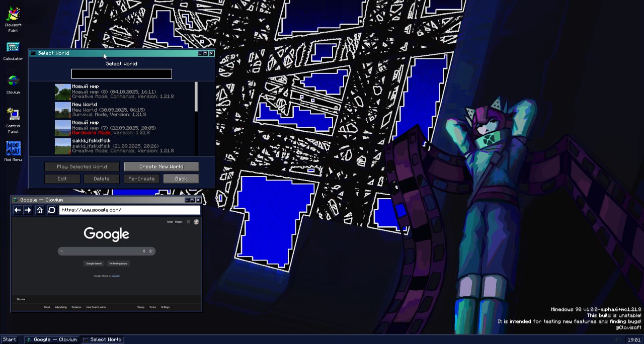Image resolution: width=644 pixels, height=344 pixels.
Task: Select the sakldjfskldfslk world entry
Action: [124, 146]
